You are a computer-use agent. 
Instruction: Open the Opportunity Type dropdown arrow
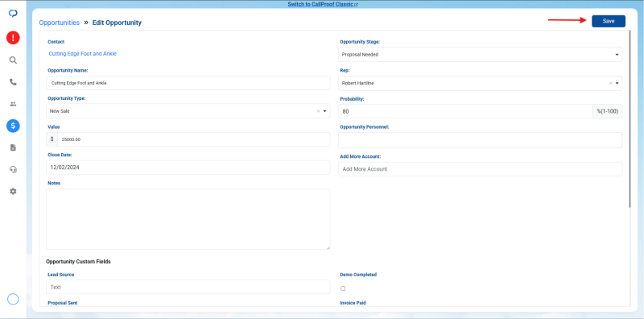click(x=325, y=111)
